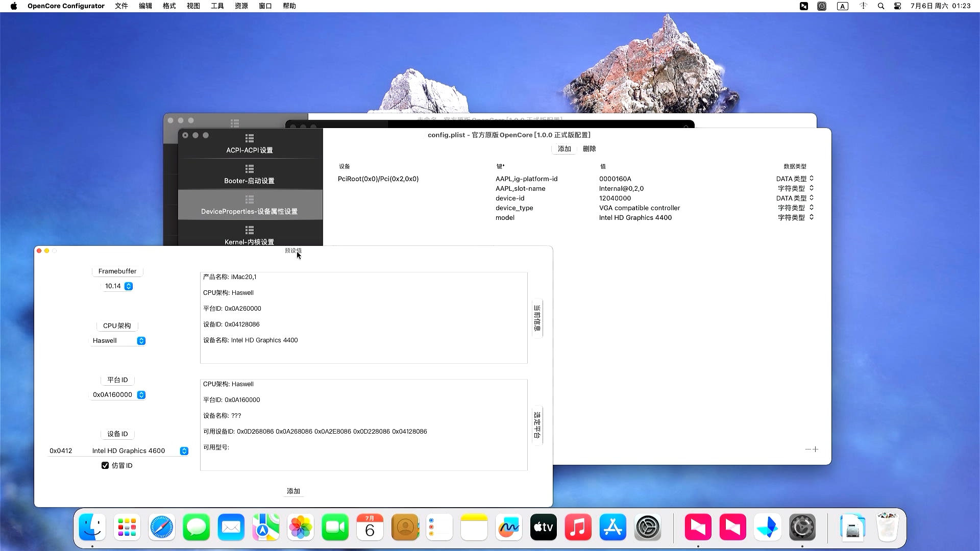Select the PciRoot(0x0)/Pci(0x2,0x0) device row
This screenshot has width=980, height=551.
[x=378, y=179]
